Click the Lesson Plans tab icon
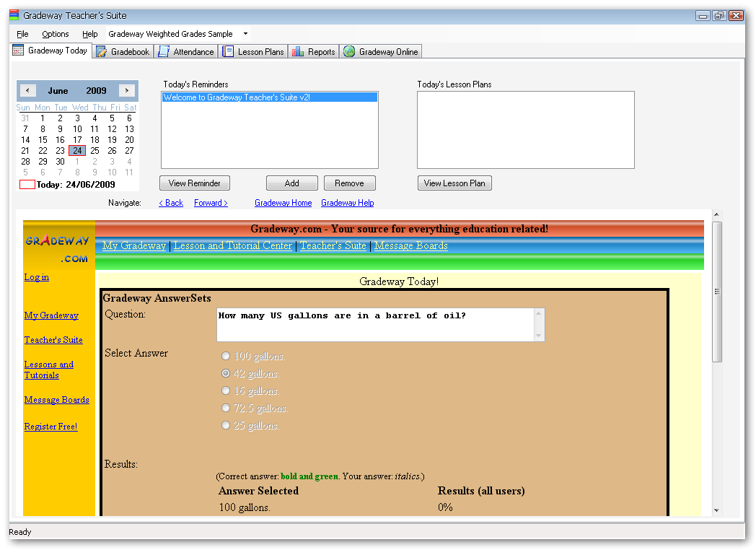The image size is (756, 550). [x=228, y=51]
